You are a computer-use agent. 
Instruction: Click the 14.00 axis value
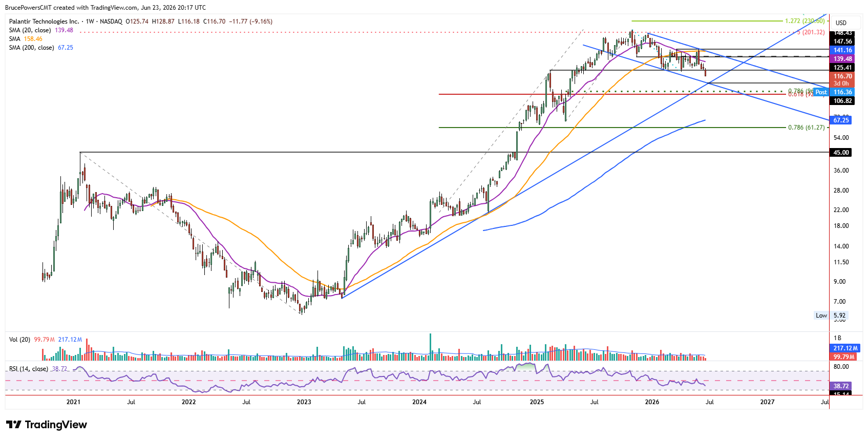click(x=841, y=246)
